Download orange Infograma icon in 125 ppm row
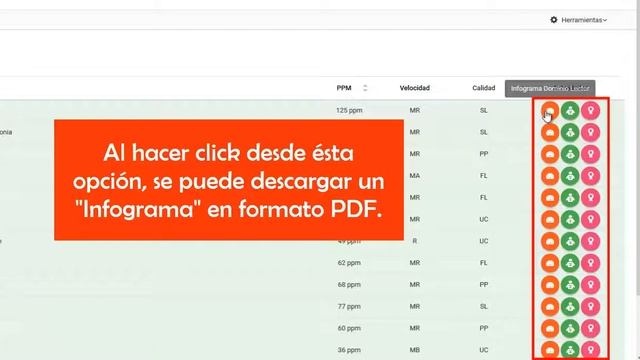This screenshot has height=360, width=640. [550, 111]
